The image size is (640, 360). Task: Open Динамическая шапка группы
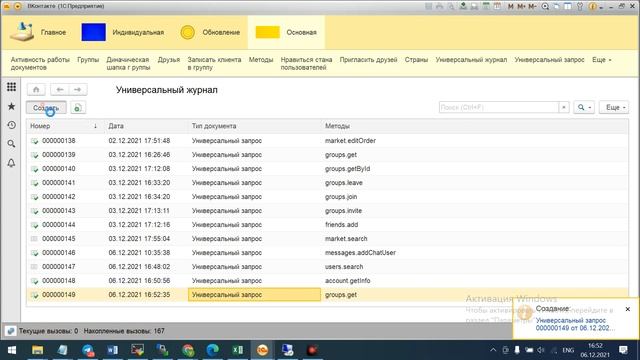click(x=128, y=63)
